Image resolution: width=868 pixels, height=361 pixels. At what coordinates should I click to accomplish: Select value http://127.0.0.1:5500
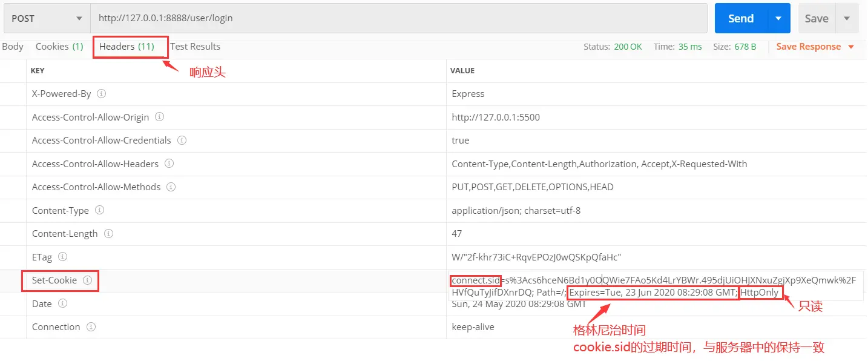point(496,118)
